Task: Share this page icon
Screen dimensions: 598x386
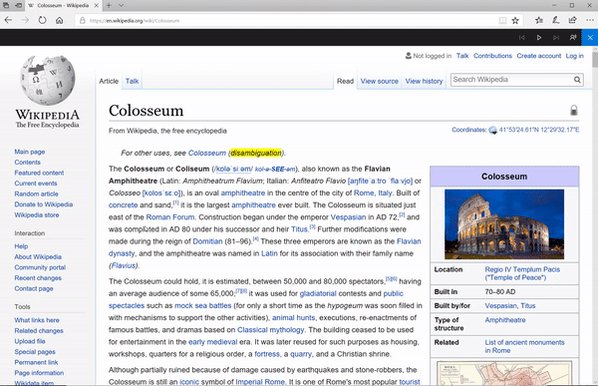Action: click(572, 20)
